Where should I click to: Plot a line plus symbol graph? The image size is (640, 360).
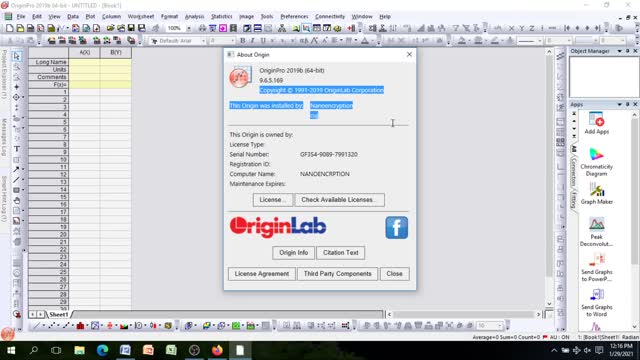pyautogui.click(x=66, y=325)
